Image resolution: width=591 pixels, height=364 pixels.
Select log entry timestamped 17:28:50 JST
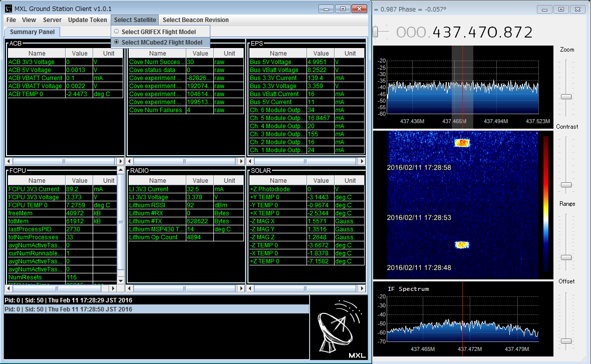click(x=157, y=309)
